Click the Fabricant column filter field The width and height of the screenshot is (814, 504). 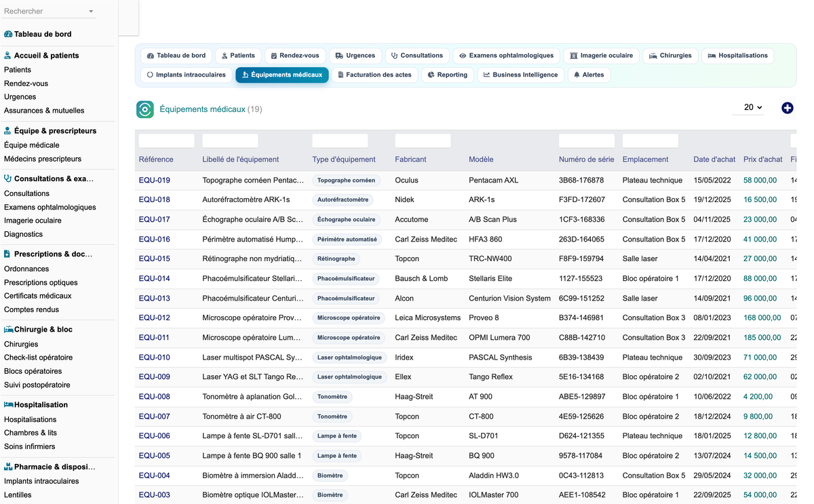[423, 140]
